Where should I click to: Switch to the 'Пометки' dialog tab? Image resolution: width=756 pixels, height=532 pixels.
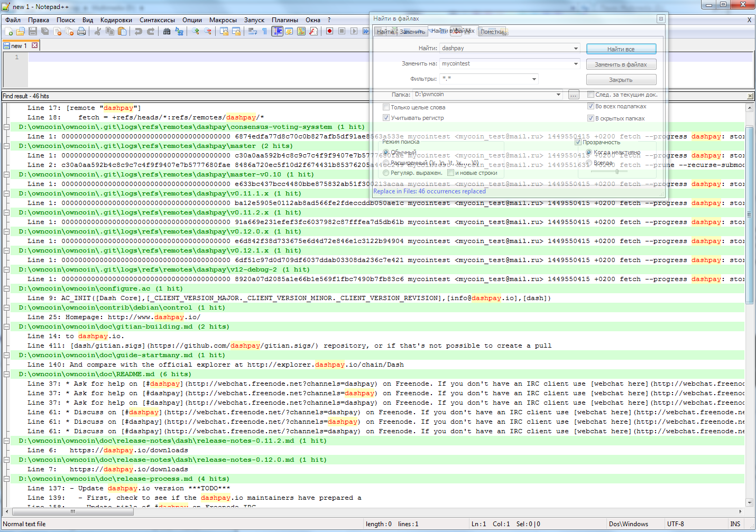pos(493,32)
